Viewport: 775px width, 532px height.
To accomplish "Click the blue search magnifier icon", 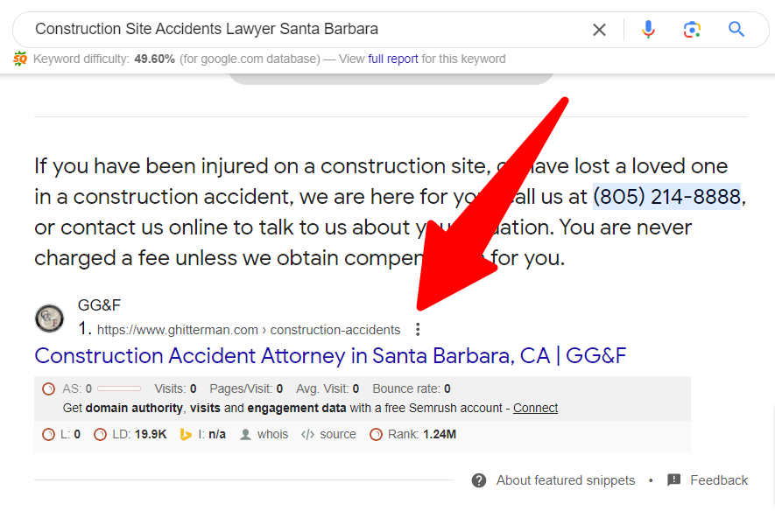I will coord(736,30).
